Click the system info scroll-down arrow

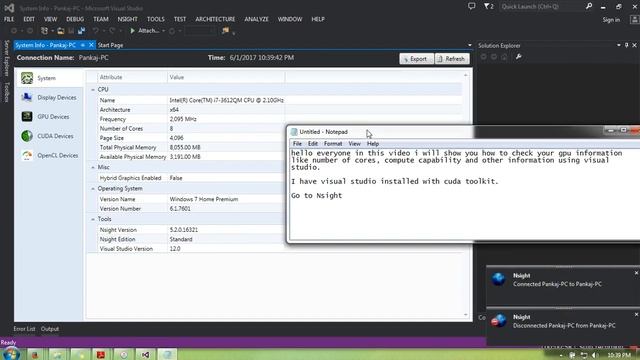(x=466, y=315)
